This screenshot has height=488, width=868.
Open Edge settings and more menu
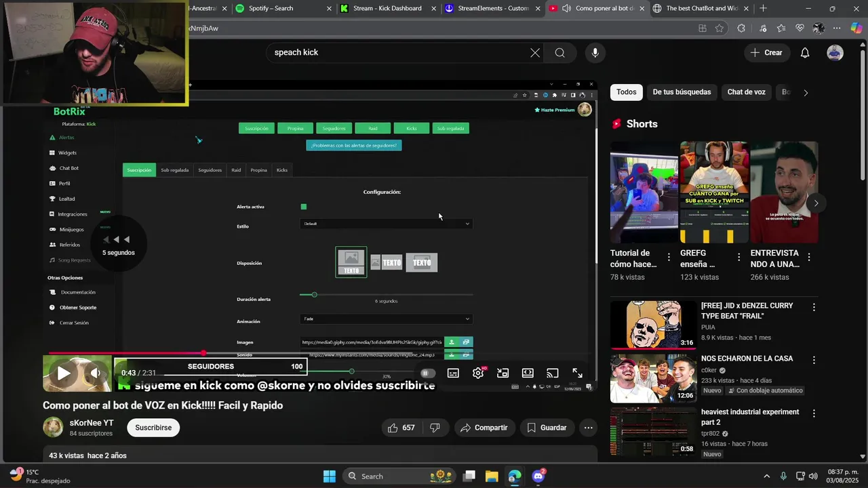click(x=837, y=28)
